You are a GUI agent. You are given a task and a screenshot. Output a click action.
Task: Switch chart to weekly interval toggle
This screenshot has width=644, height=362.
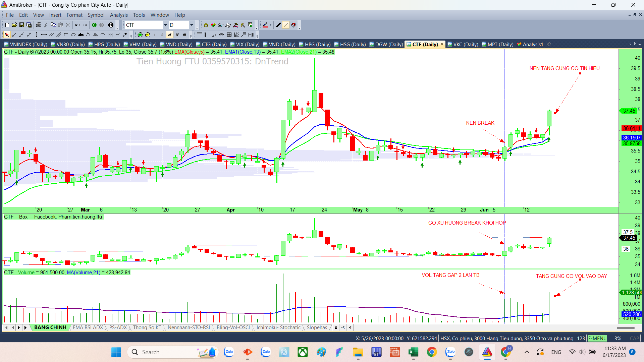click(x=177, y=35)
